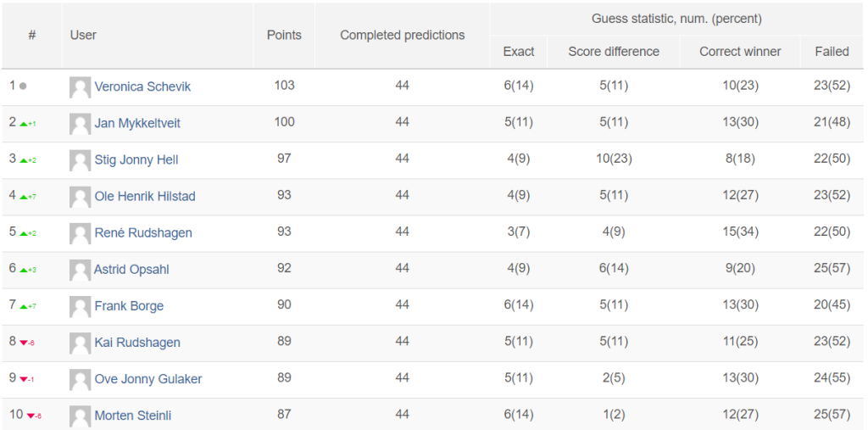
Task: Click Jan Mykkeltveit's avatar icon
Action: pos(81,124)
